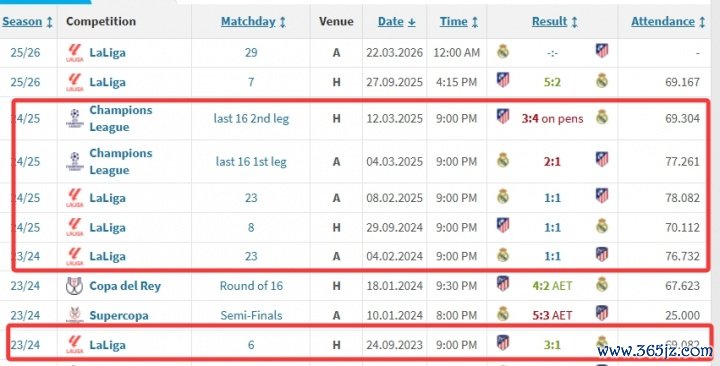Open Copa del Rey competition link

[x=125, y=286]
